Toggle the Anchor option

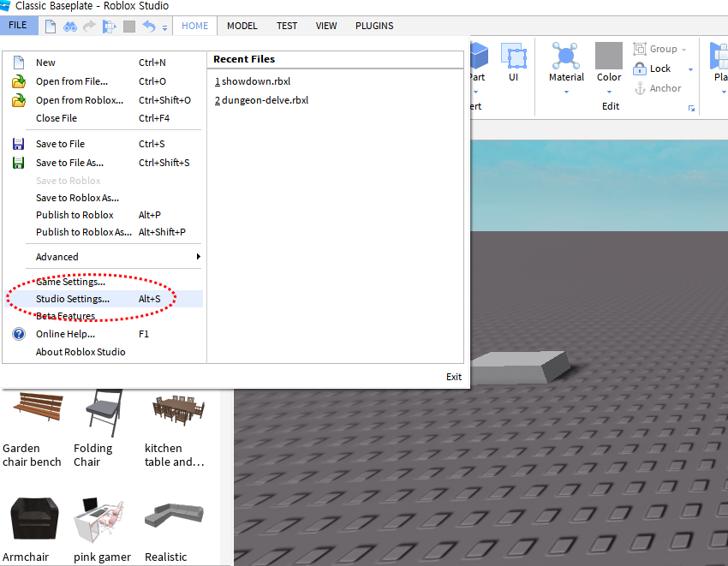pos(658,88)
